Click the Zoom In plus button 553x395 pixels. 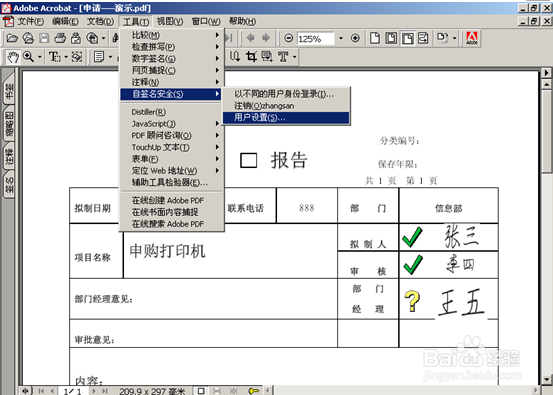pos(355,38)
